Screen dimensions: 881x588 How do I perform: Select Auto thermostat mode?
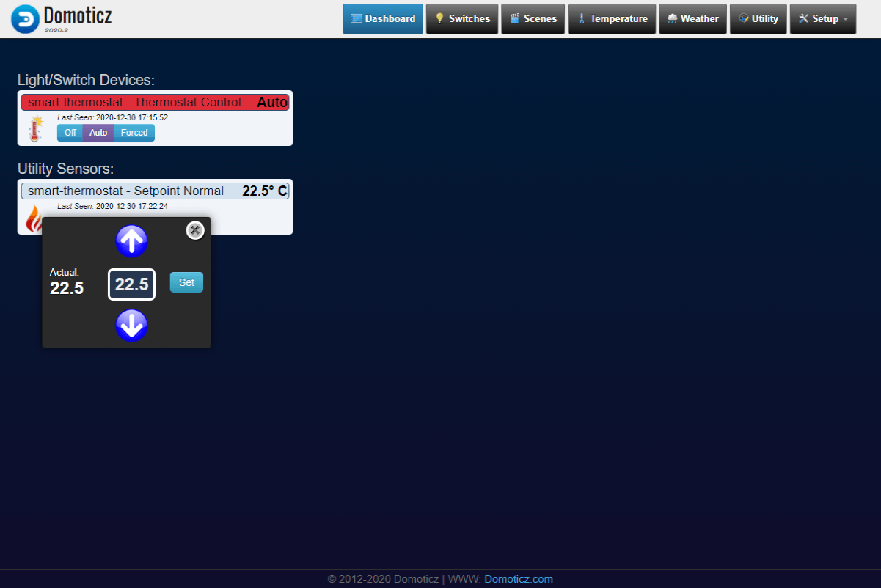[98, 133]
